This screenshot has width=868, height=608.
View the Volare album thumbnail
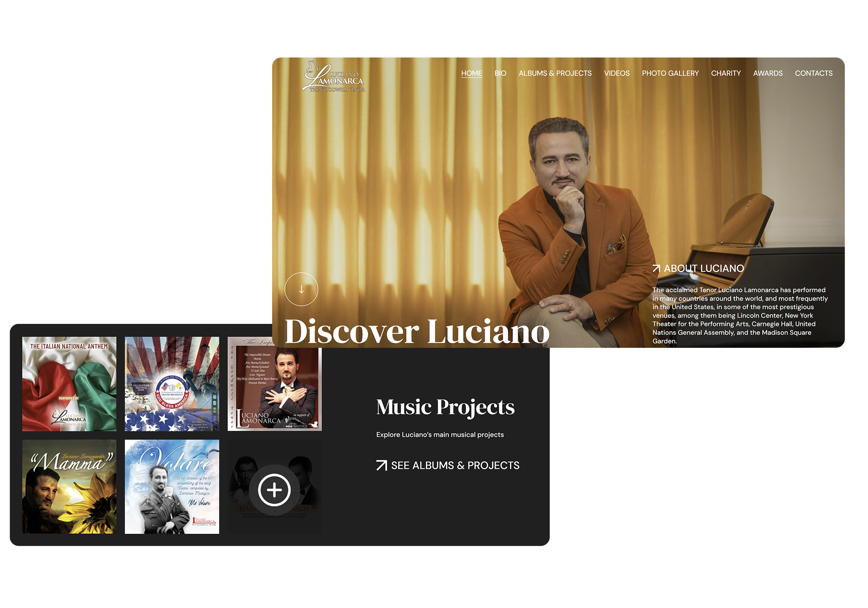pyautogui.click(x=172, y=487)
